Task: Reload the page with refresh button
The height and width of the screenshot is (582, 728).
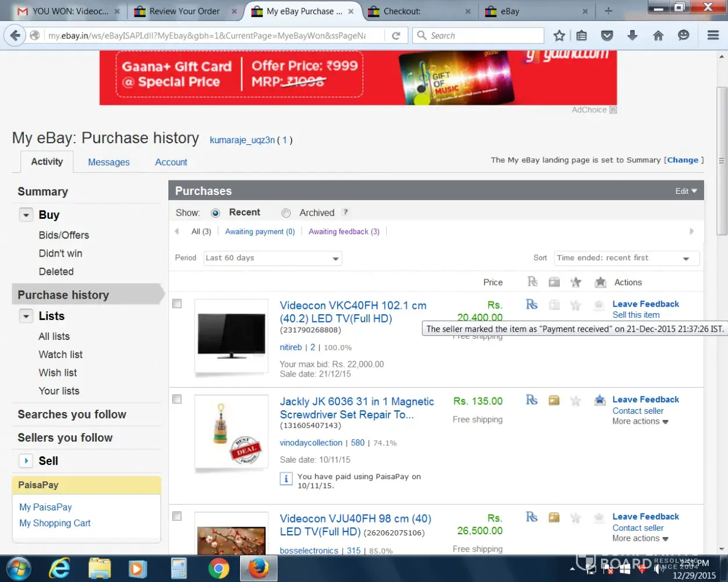Action: click(396, 36)
